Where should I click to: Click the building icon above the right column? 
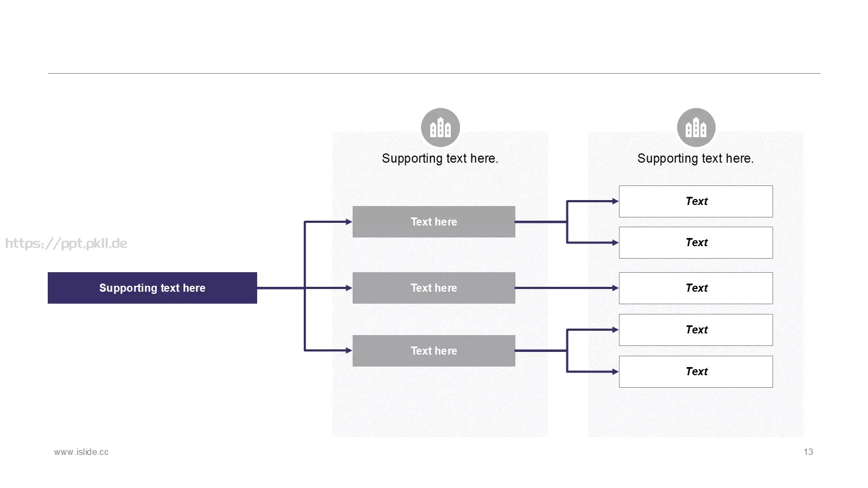[x=696, y=127]
